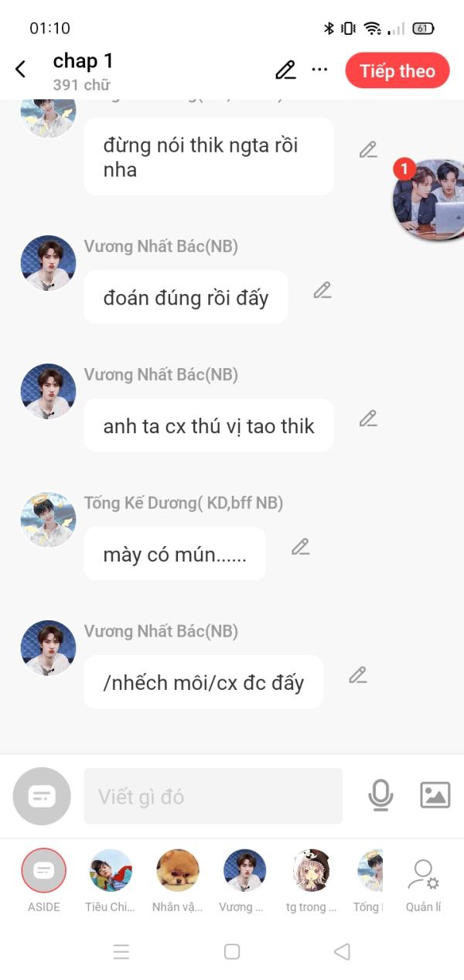This screenshot has height=980, width=464.
Task: Focus the 'Viết gì đó' text field
Action: point(213,796)
